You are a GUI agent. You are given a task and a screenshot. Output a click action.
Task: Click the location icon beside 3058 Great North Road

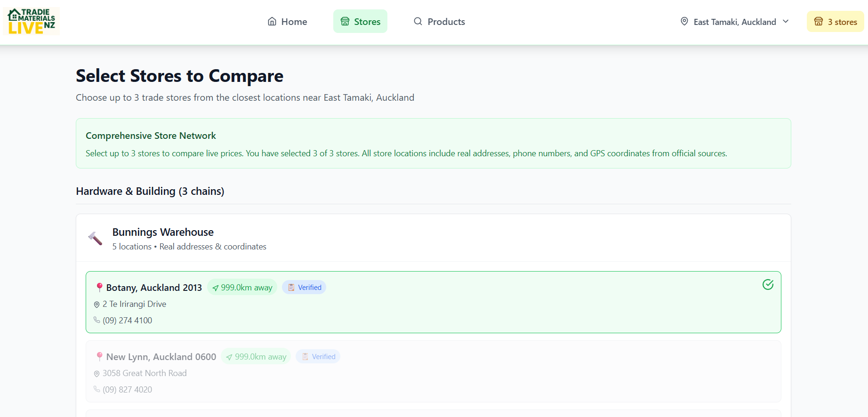96,374
